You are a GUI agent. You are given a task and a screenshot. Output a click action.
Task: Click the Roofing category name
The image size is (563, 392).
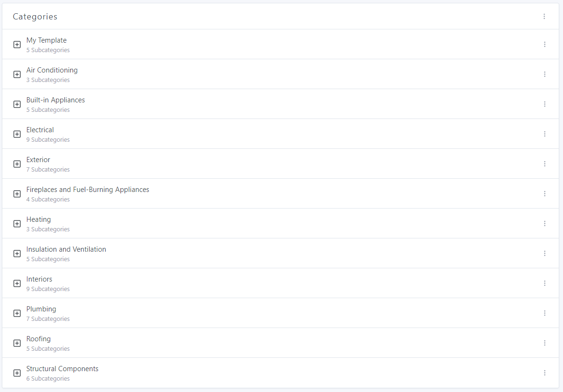tap(38, 339)
